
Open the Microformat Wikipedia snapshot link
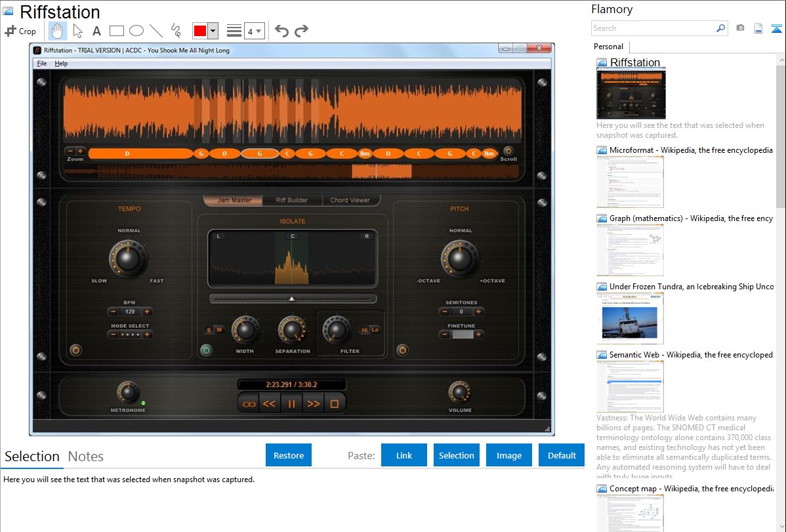691,150
